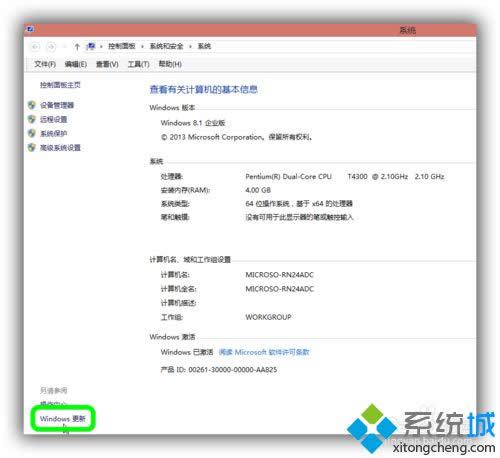Open the recent locations dropdown arrow

click(x=65, y=47)
